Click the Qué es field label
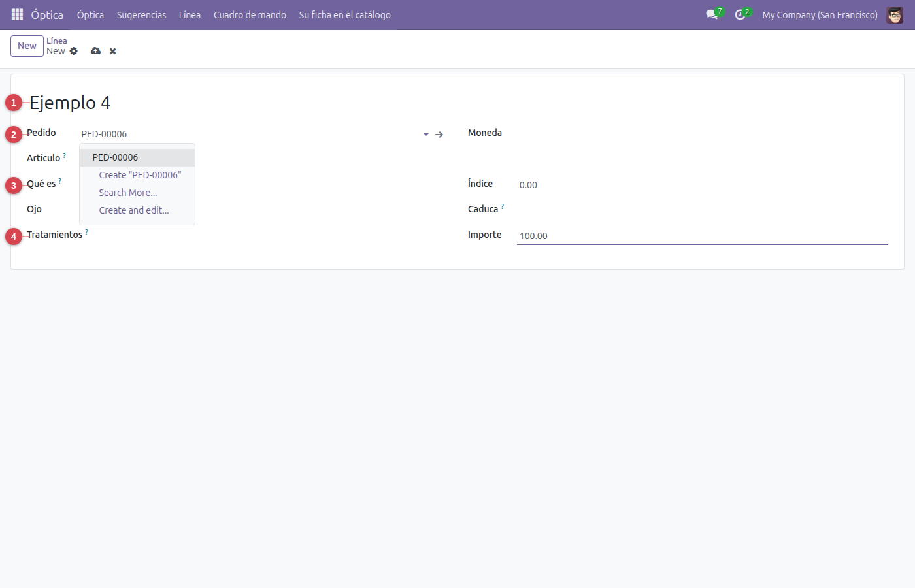This screenshot has width=915, height=588. (x=41, y=184)
